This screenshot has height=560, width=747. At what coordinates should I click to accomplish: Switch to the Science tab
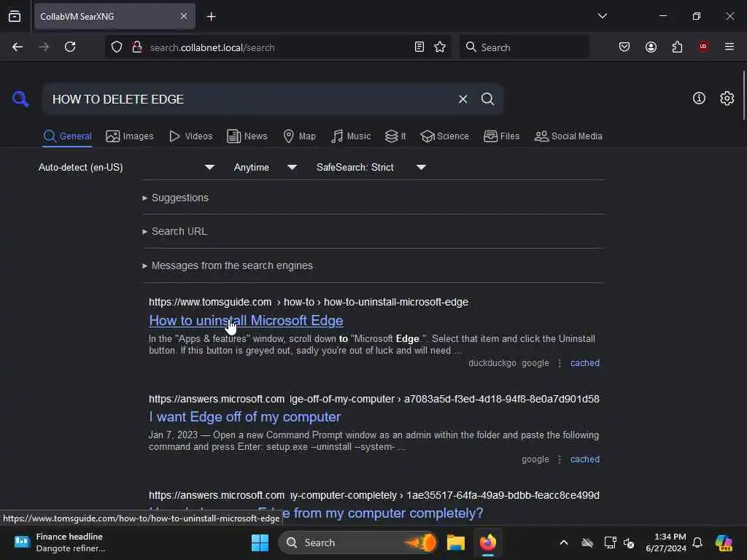(x=444, y=136)
